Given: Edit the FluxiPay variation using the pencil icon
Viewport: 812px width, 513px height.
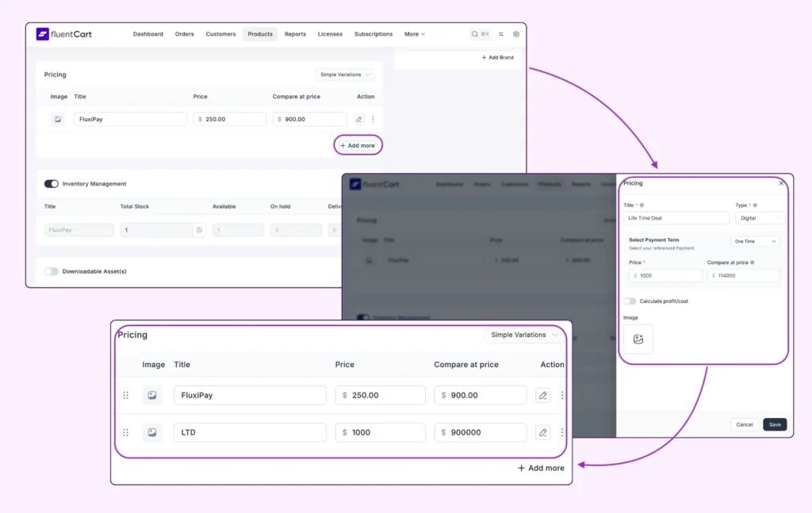Looking at the screenshot, I should coord(542,395).
